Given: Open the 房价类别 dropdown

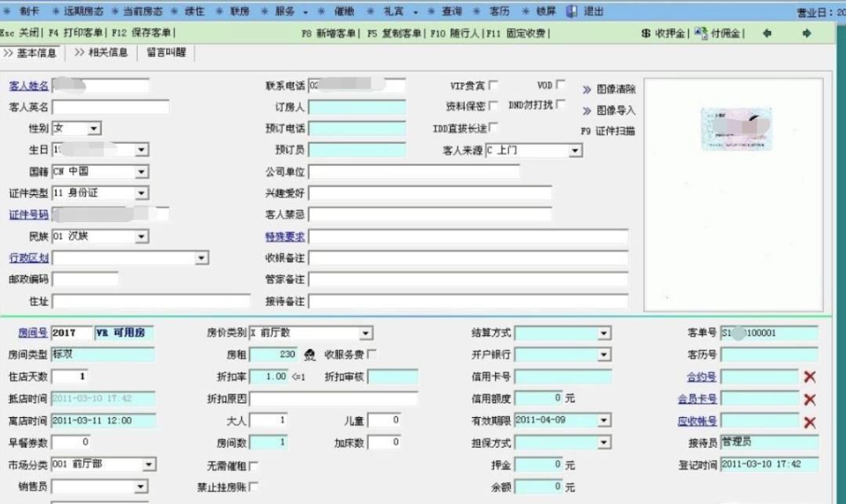Looking at the screenshot, I should click(364, 332).
